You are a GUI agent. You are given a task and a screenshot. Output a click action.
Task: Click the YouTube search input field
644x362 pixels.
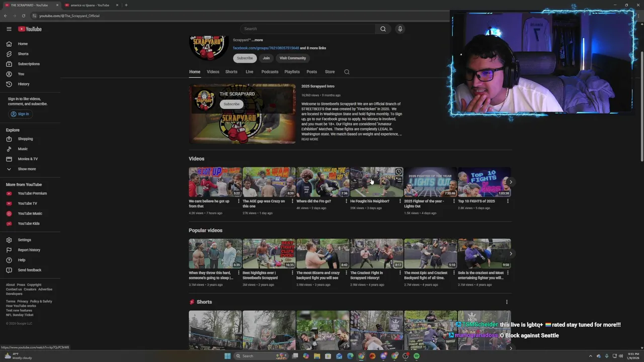click(307, 29)
